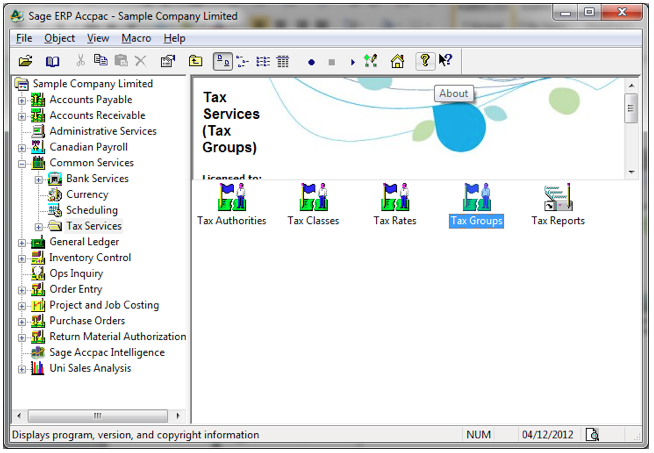This screenshot has width=654, height=453.
Task: Click the Up One Level folder icon
Action: tap(195, 61)
